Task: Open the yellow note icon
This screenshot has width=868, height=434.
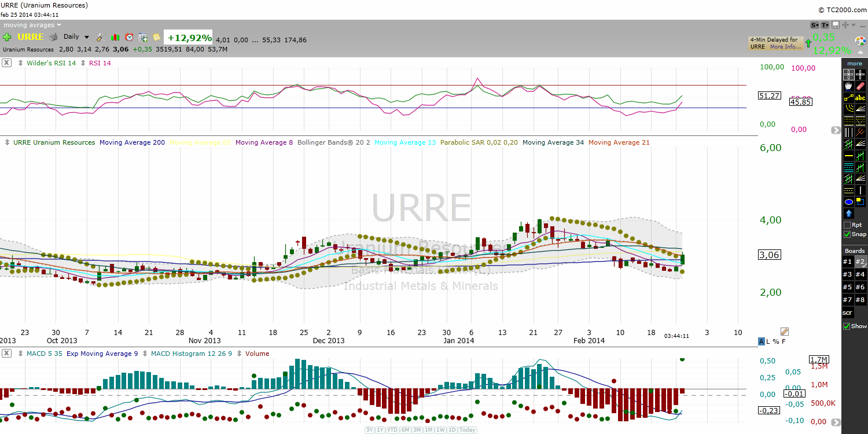Action: [x=156, y=37]
